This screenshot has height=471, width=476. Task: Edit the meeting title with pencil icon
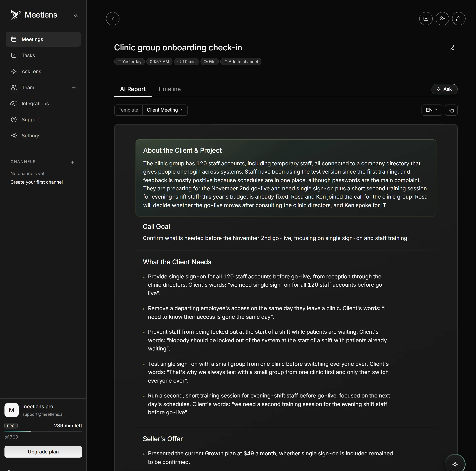[x=452, y=48]
